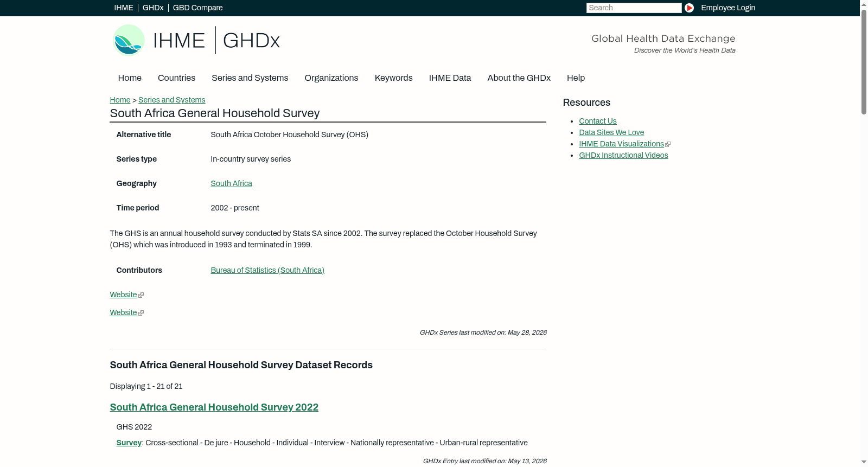Click the IHME GHDx logo

(196, 40)
